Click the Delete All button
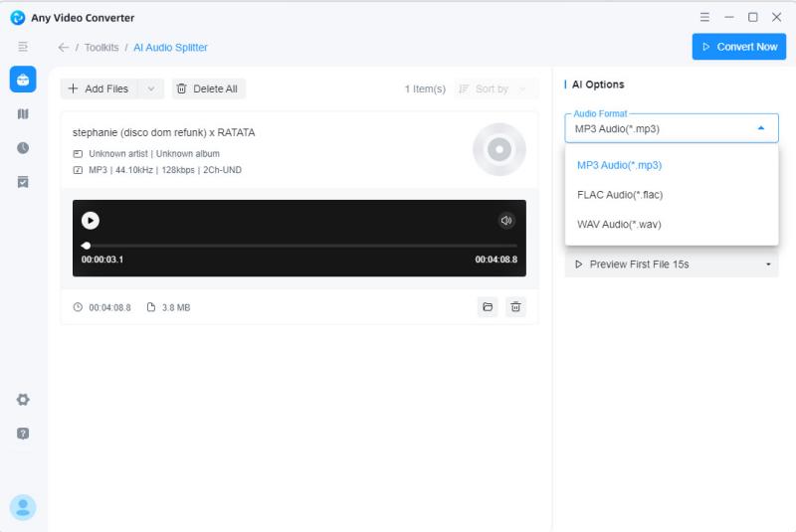The image size is (796, 532). tap(208, 89)
